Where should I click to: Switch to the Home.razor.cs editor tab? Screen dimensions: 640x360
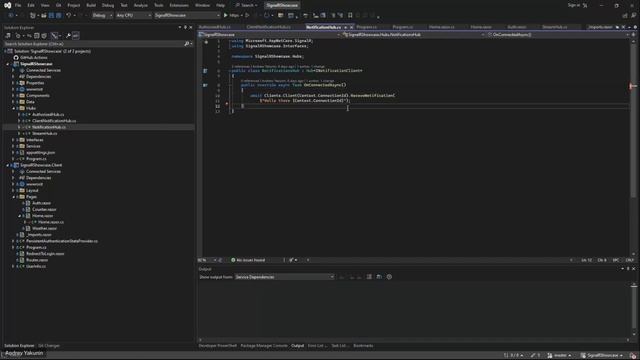pos(442,27)
